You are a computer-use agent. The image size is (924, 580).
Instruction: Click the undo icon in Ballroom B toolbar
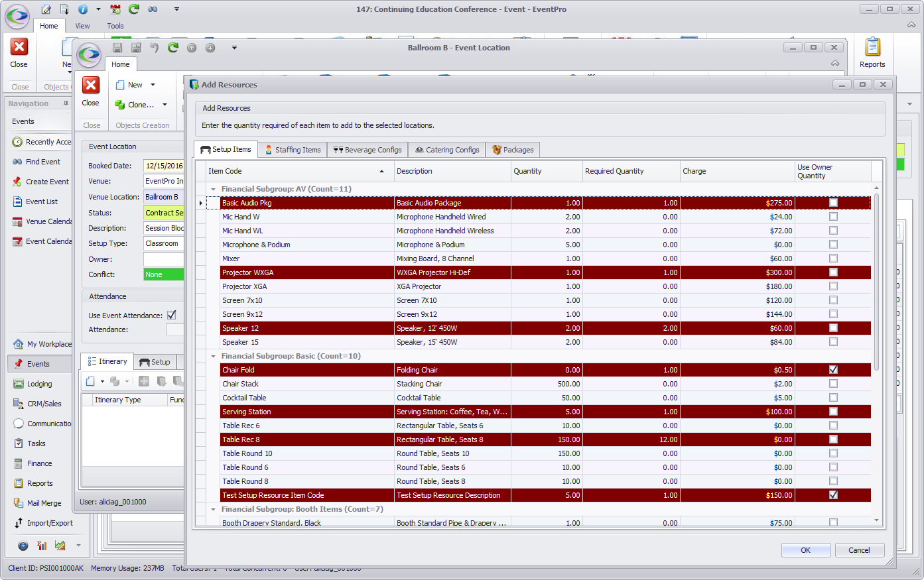pyautogui.click(x=155, y=48)
